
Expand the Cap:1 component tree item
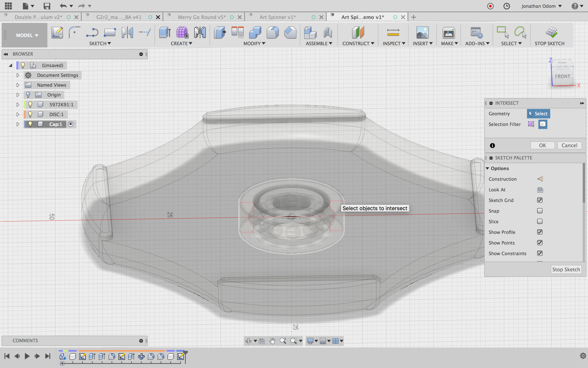click(x=18, y=124)
